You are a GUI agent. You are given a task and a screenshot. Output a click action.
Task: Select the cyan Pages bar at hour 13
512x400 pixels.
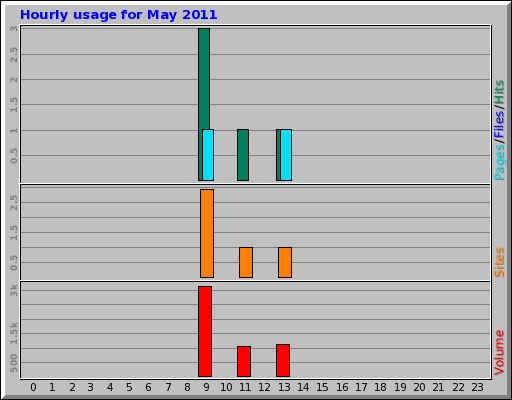286,155
